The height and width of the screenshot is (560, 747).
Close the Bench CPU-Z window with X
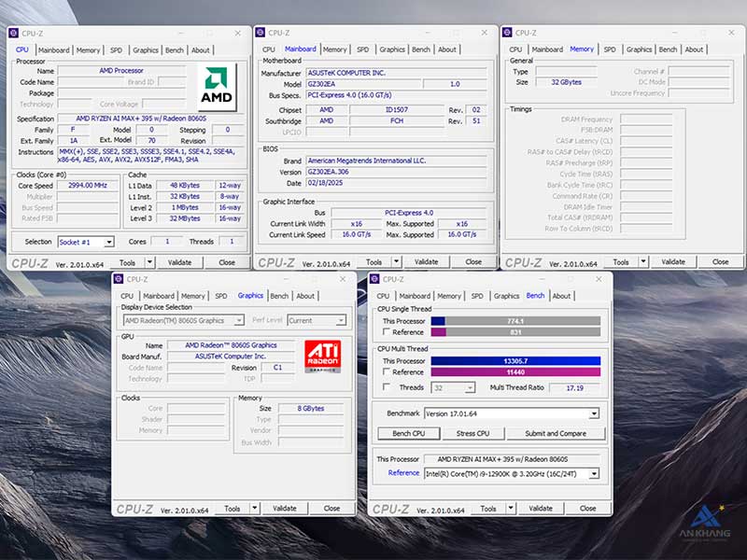pyautogui.click(x=599, y=279)
